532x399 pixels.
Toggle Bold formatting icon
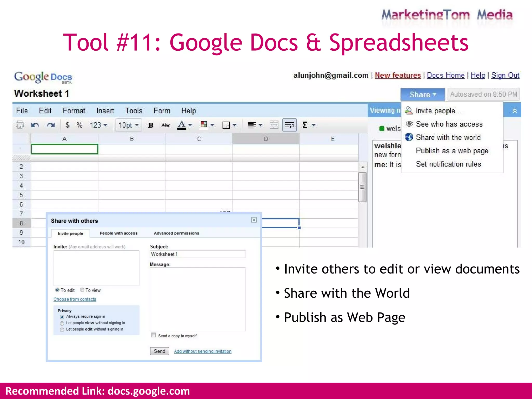(x=151, y=125)
